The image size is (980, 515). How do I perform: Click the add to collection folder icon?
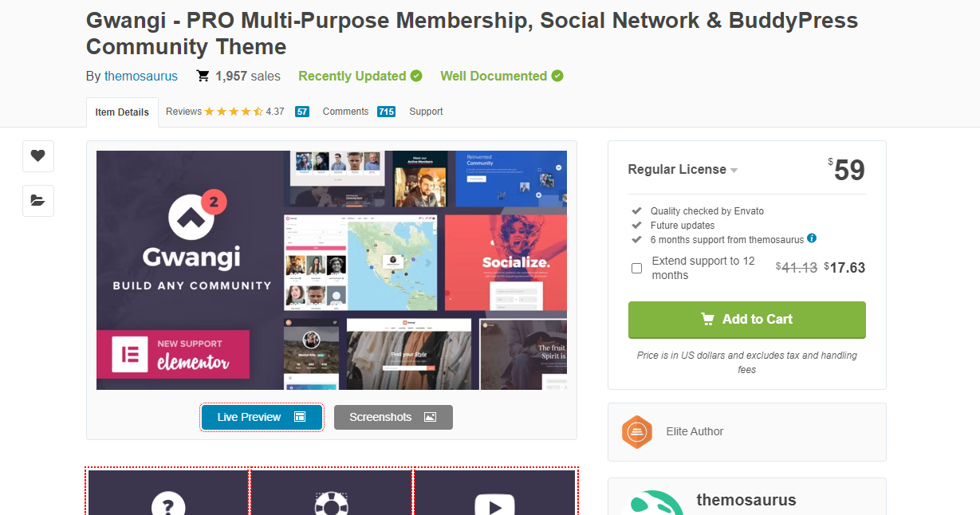coord(37,201)
